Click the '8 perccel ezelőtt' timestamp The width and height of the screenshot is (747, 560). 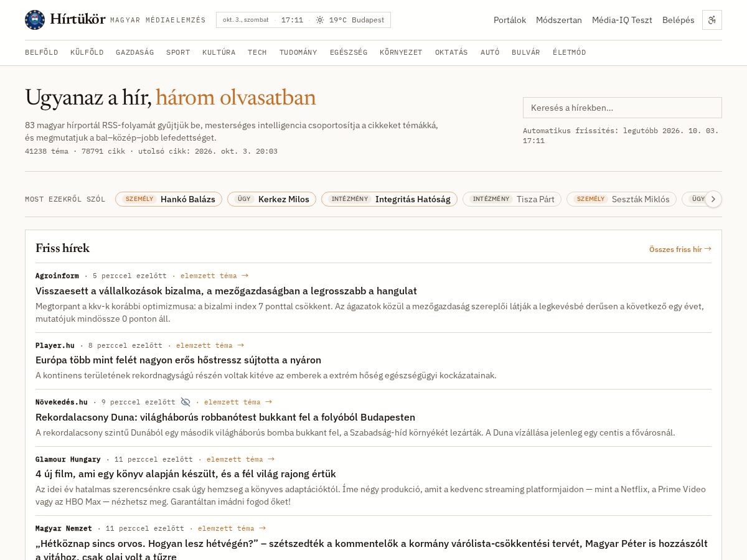125,345
